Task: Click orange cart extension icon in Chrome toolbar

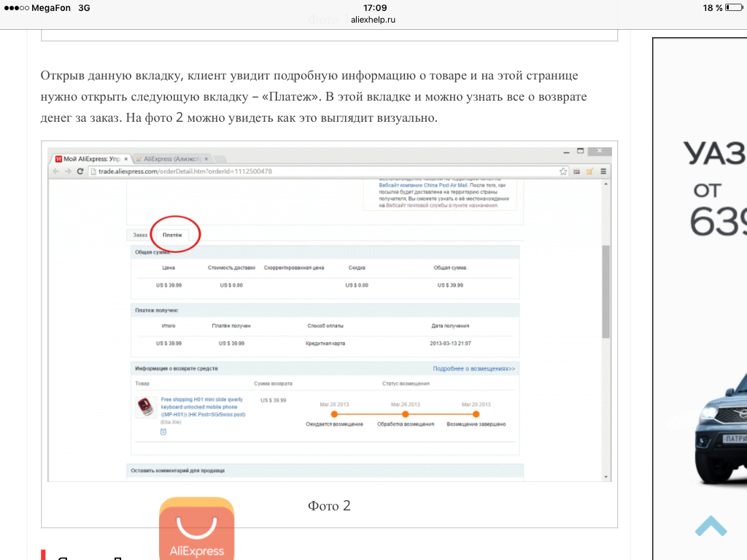Action: [x=589, y=171]
